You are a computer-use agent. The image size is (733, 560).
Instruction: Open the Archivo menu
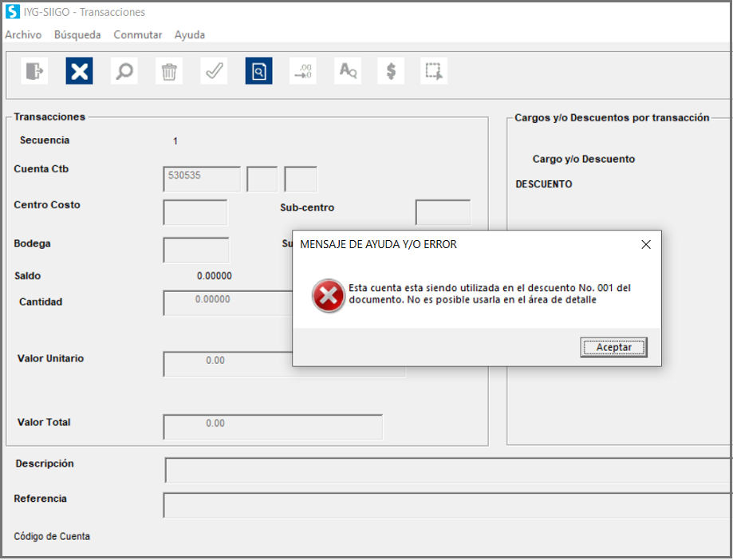point(23,34)
